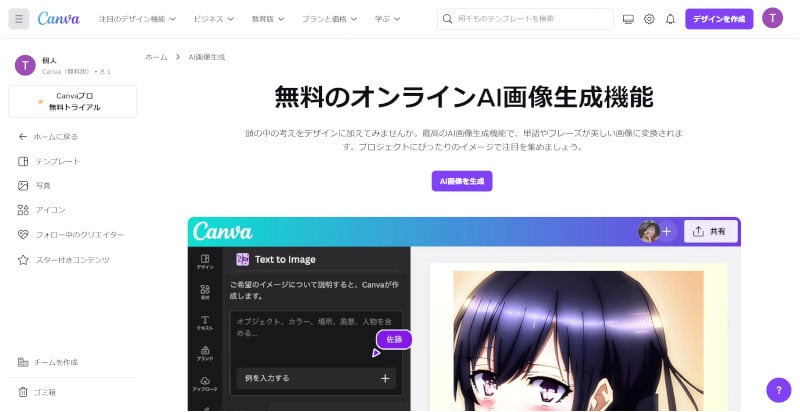The height and width of the screenshot is (412, 800).
Task: Click the AI画像を生成 button
Action: [462, 181]
